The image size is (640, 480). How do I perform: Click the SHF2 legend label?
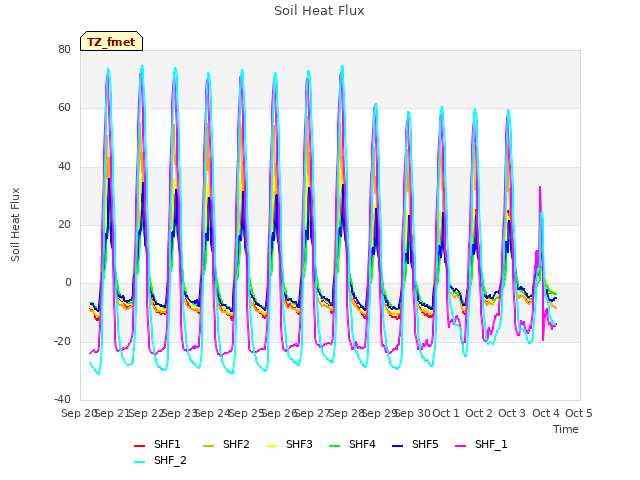click(236, 444)
